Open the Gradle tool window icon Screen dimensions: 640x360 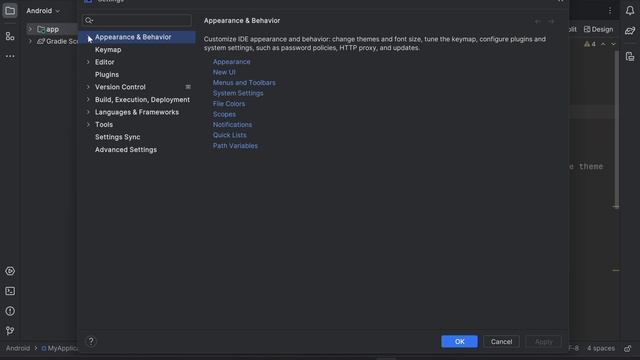(x=630, y=31)
